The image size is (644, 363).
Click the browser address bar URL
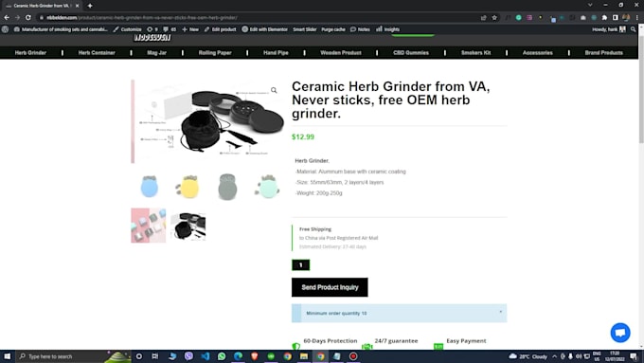pyautogui.click(x=142, y=18)
